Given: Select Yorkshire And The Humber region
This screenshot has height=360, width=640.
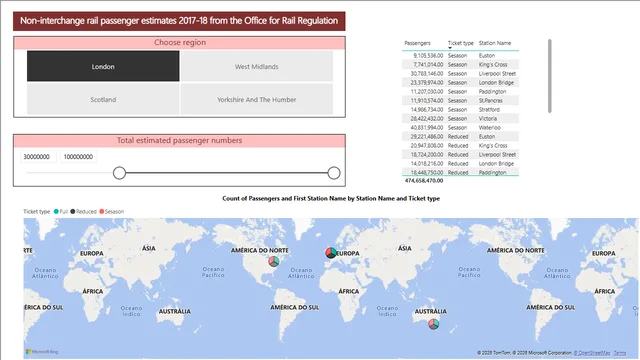Looking at the screenshot, I should click(x=257, y=99).
